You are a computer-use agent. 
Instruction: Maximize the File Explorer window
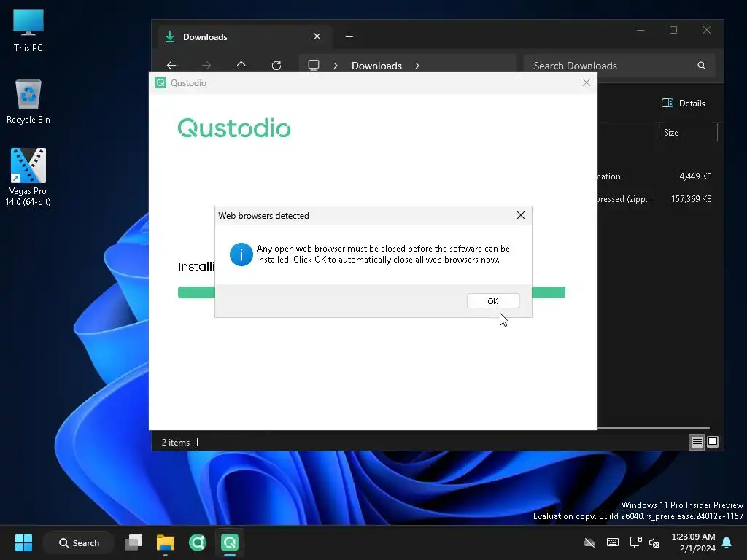click(673, 30)
